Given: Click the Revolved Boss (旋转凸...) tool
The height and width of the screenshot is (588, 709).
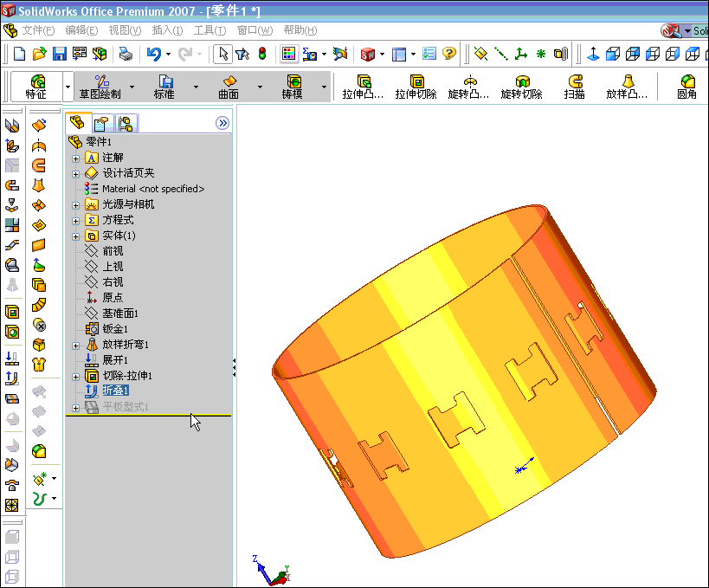Looking at the screenshot, I should click(469, 87).
